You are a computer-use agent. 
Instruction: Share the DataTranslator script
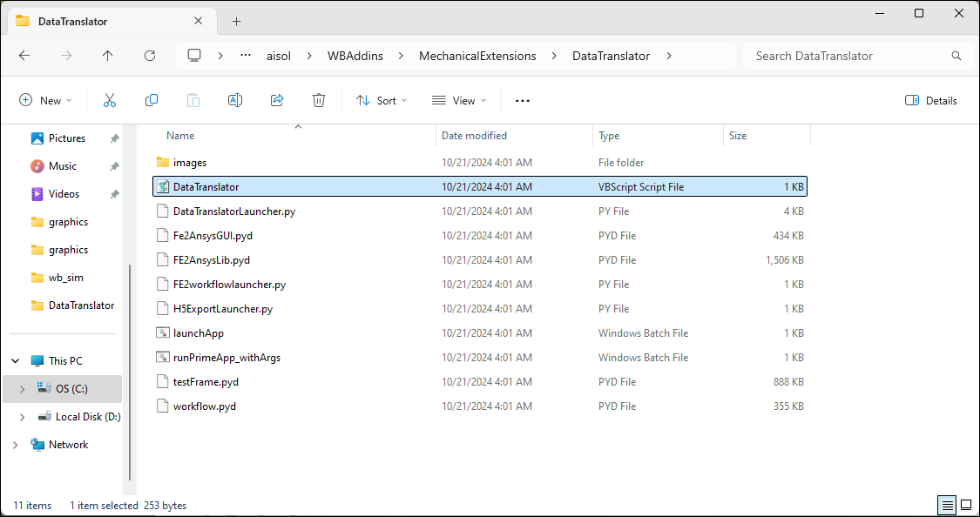[277, 99]
